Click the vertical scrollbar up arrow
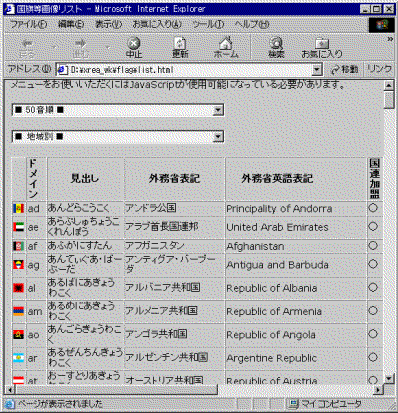 pyautogui.click(x=389, y=85)
